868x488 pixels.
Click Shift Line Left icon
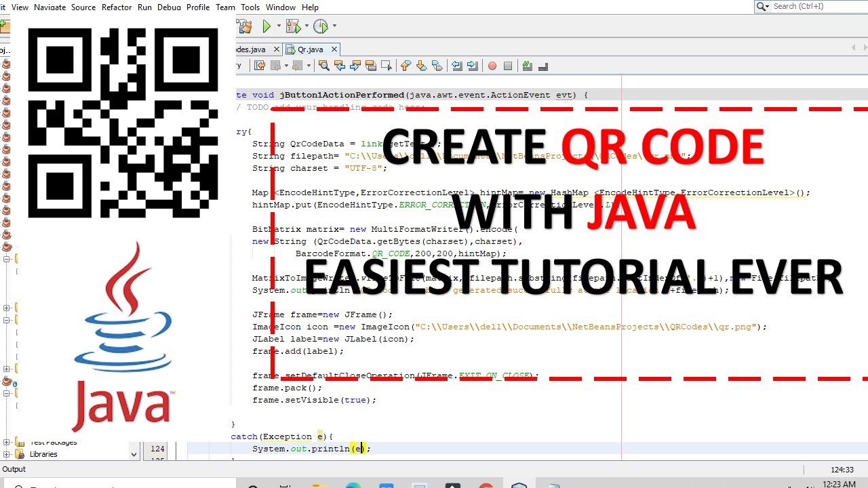tap(457, 66)
